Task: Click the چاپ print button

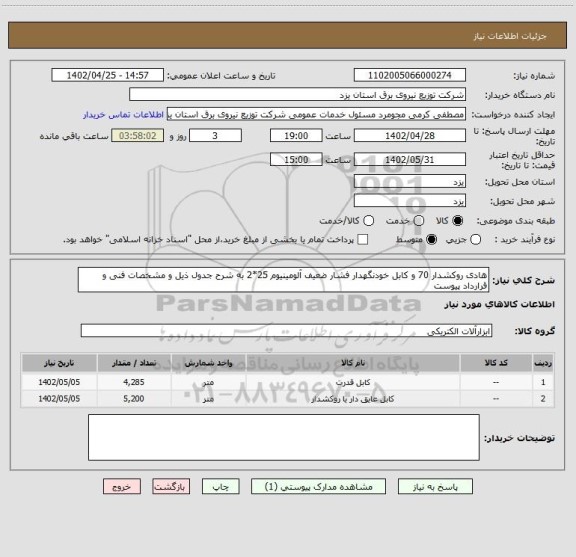Action: click(220, 486)
